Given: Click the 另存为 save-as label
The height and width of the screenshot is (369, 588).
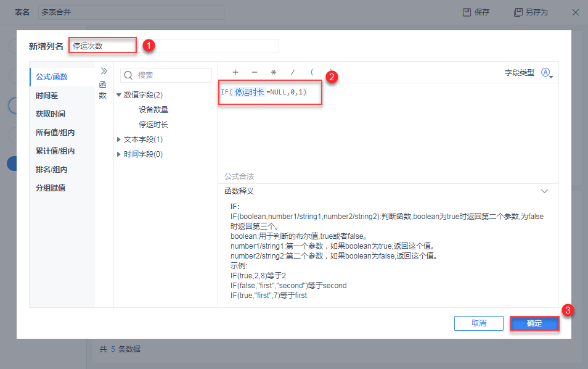Looking at the screenshot, I should click(536, 12).
